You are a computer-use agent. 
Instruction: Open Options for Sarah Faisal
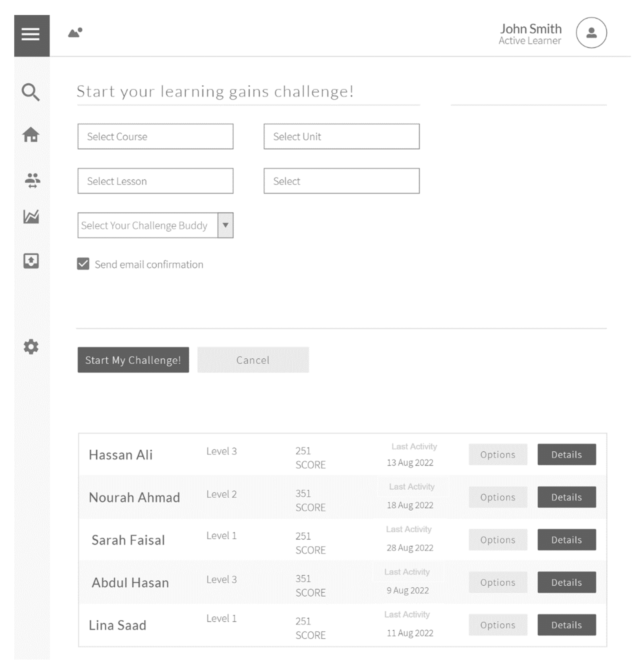tap(498, 539)
